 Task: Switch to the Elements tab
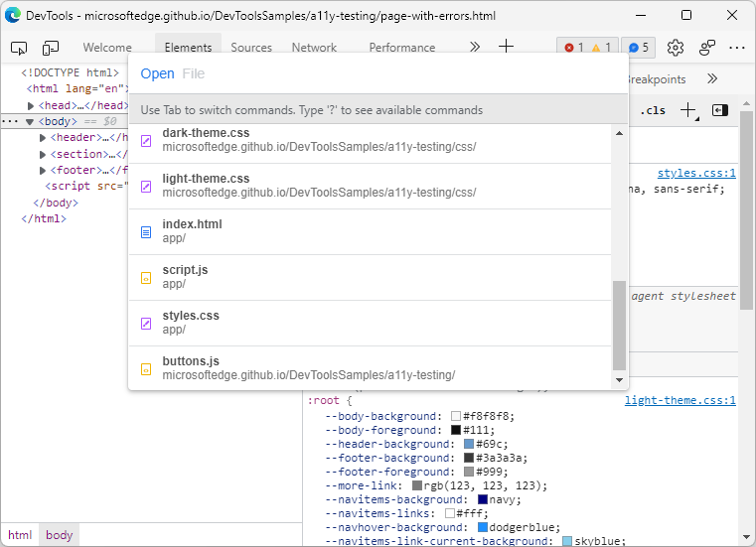(x=188, y=48)
